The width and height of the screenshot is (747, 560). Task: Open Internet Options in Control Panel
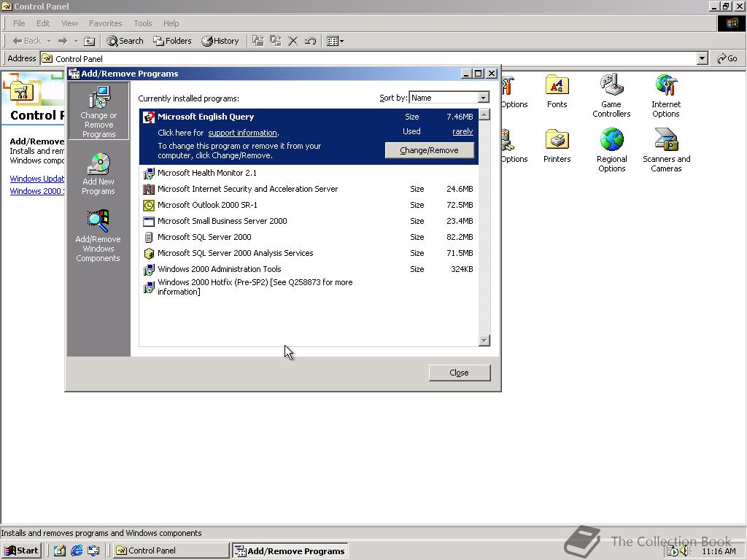[x=665, y=96]
